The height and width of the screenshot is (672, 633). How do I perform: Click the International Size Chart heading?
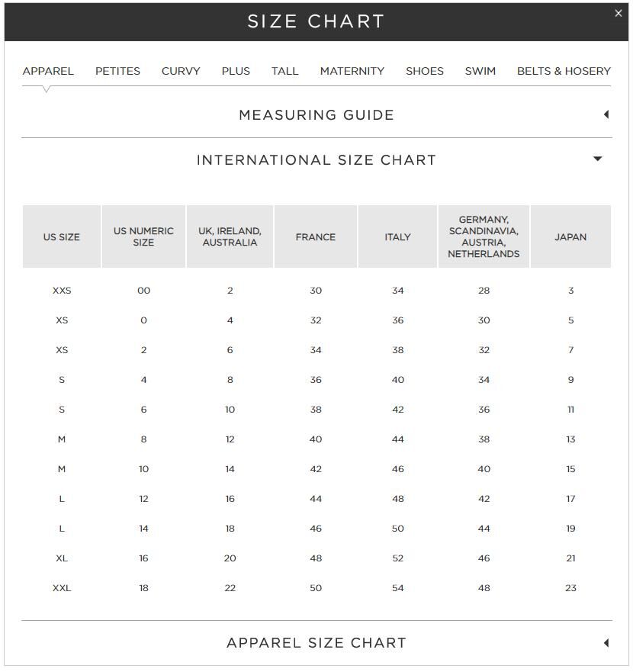pos(316,160)
